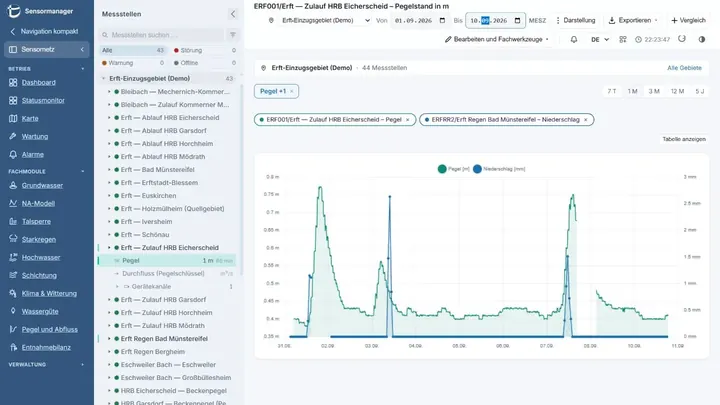Open the Entnahmebilanz module icon
This screenshot has height=405, width=720.
click(13, 348)
